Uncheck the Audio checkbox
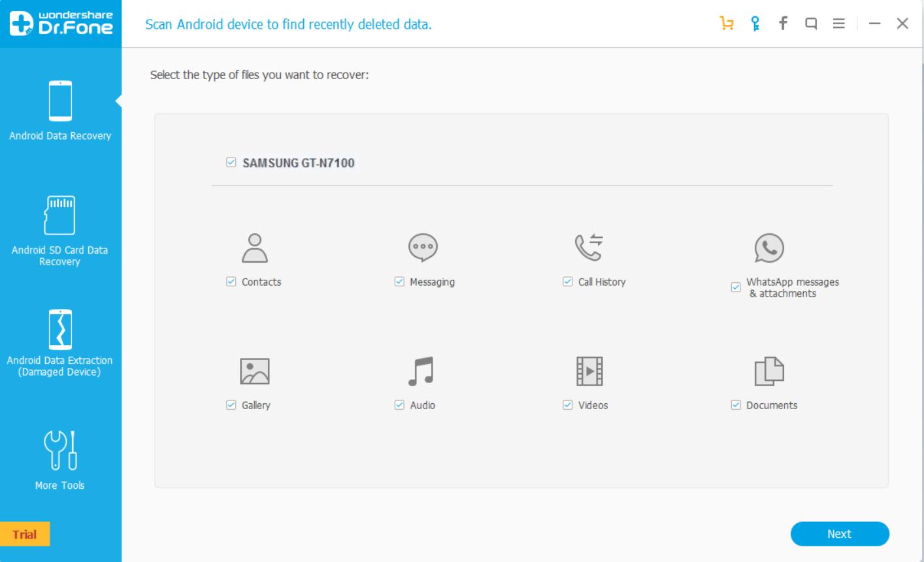924x562 pixels. [399, 405]
